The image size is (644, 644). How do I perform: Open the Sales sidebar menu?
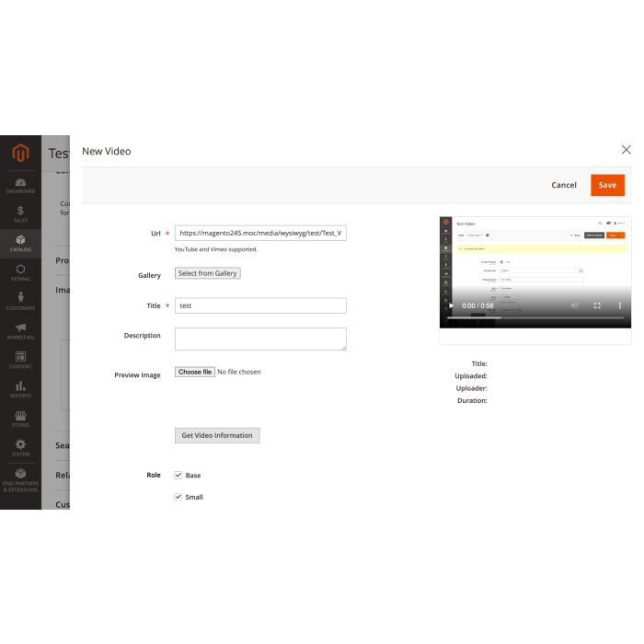[20, 214]
